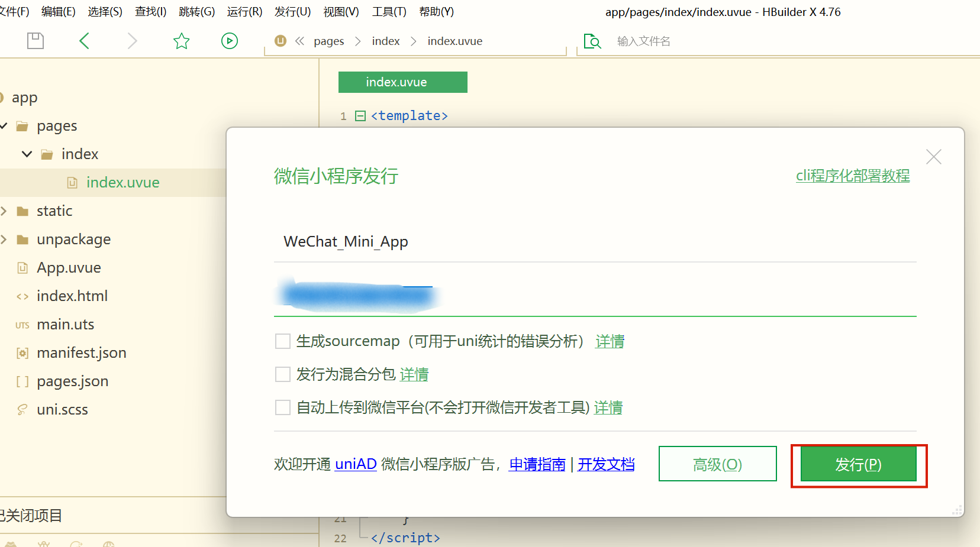Click index.uvue in the breadcrumb
Viewport: 980px width, 547px height.
455,41
